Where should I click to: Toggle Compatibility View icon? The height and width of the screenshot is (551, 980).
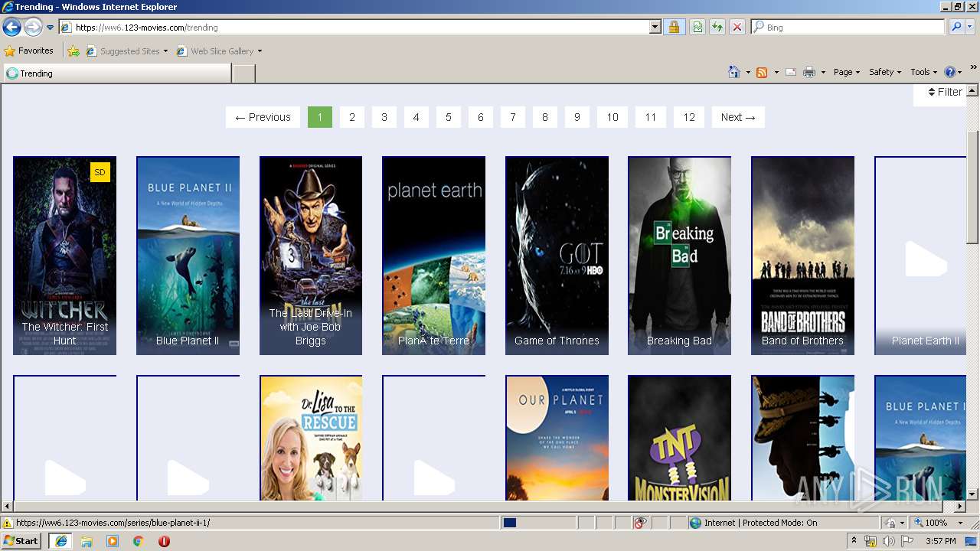click(697, 27)
